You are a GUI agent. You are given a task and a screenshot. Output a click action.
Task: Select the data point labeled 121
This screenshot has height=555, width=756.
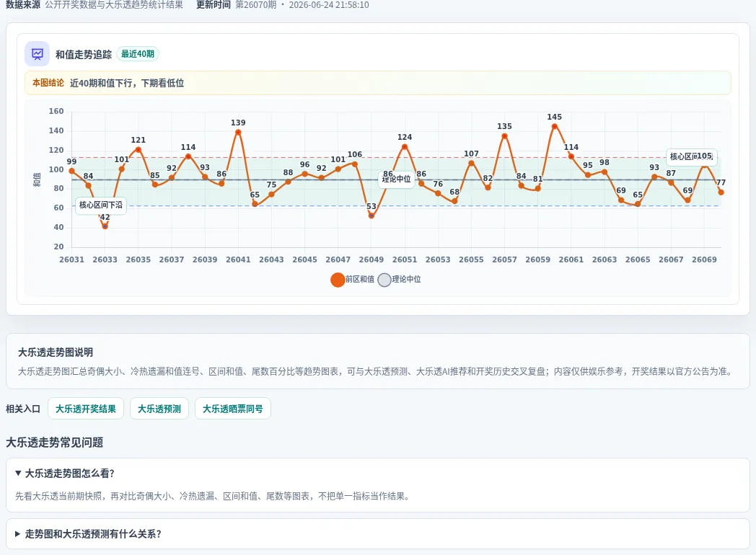tap(139, 149)
